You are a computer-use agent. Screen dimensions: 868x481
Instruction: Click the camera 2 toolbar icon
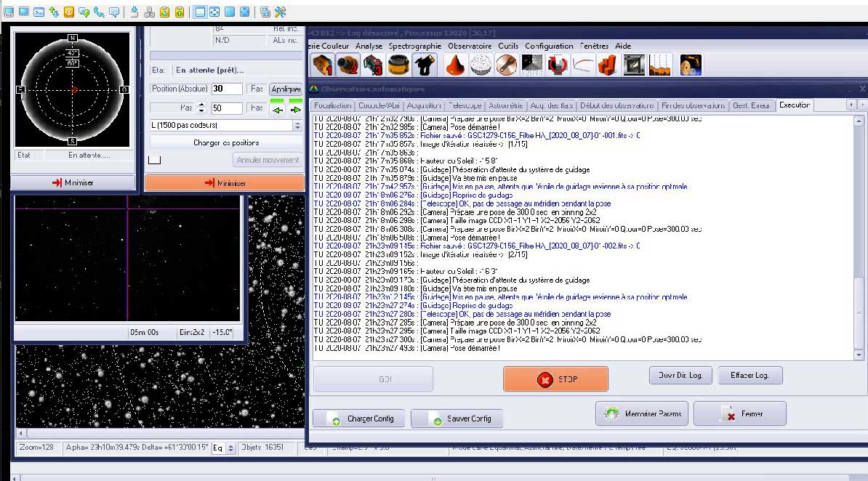pos(347,65)
